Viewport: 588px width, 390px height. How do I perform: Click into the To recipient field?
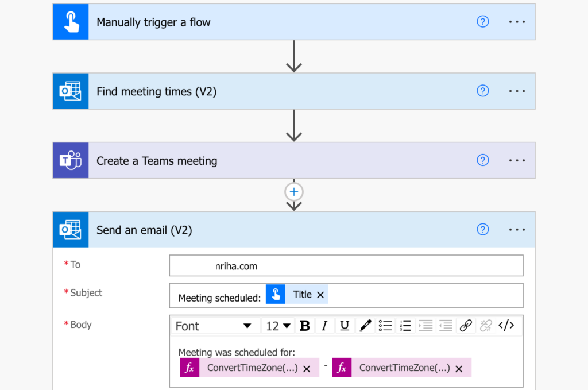coord(346,265)
